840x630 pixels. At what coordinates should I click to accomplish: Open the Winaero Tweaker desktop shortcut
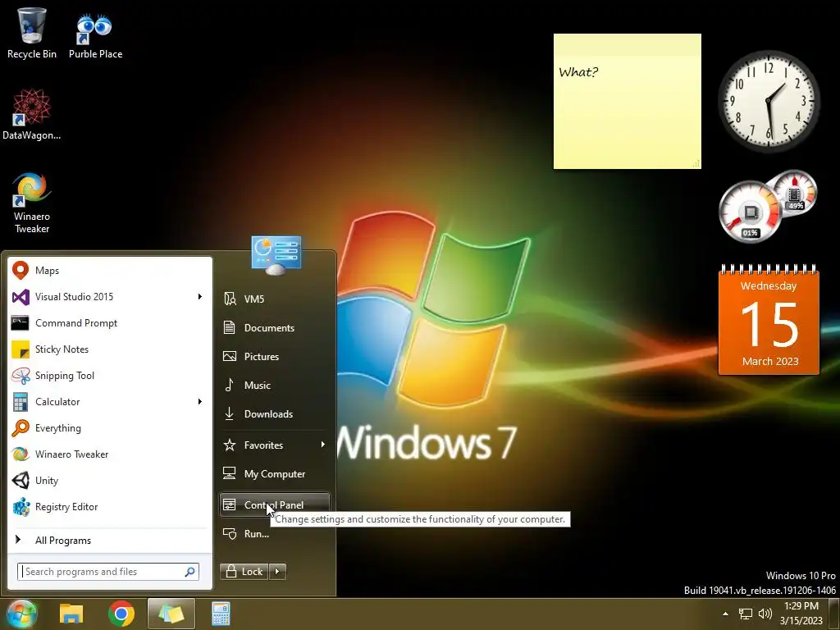(x=32, y=202)
